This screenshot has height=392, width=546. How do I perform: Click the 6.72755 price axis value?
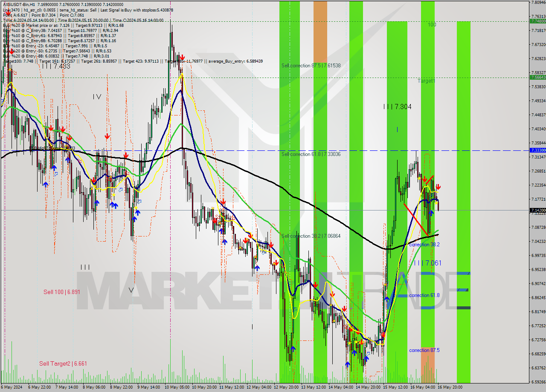(538, 340)
